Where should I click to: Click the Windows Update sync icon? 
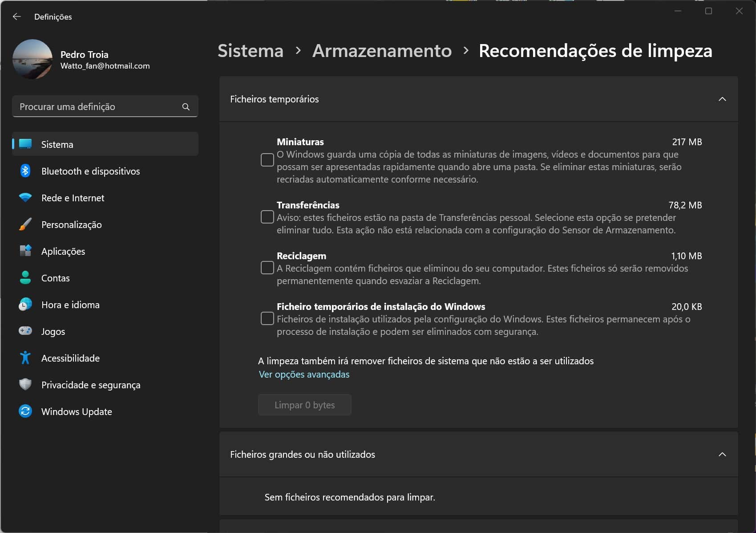[x=25, y=411]
